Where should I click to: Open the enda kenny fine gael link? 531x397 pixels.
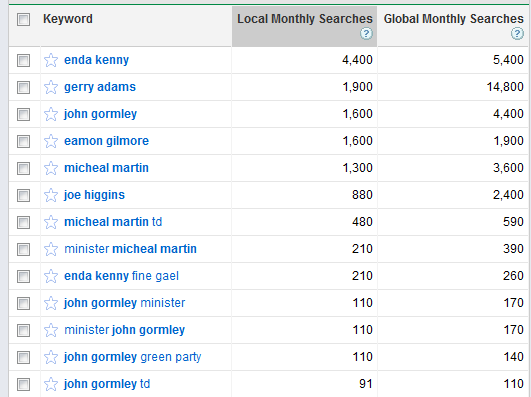tap(121, 276)
